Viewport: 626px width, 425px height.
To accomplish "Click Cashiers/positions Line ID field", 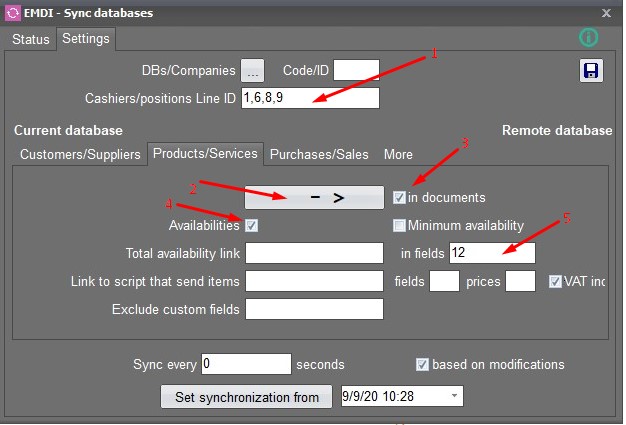I will pos(310,98).
